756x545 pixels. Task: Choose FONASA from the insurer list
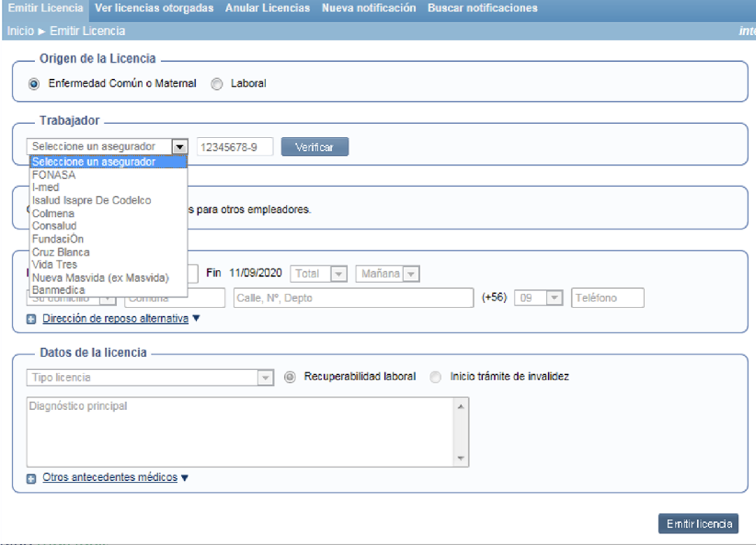54,175
